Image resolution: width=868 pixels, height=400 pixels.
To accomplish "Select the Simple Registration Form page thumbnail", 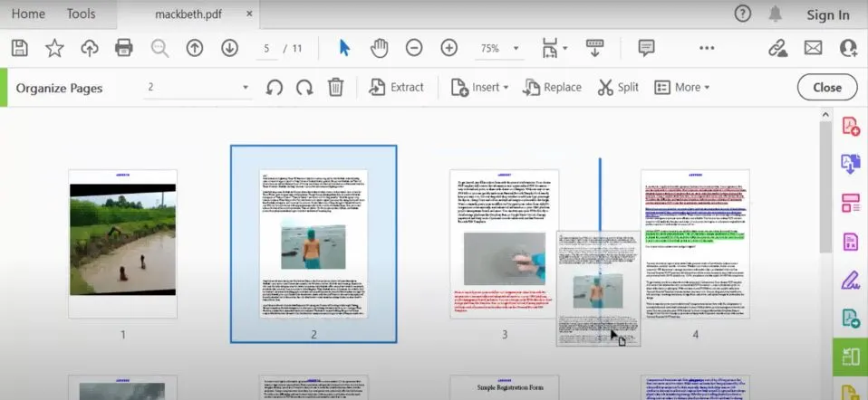I will pyautogui.click(x=505, y=387).
